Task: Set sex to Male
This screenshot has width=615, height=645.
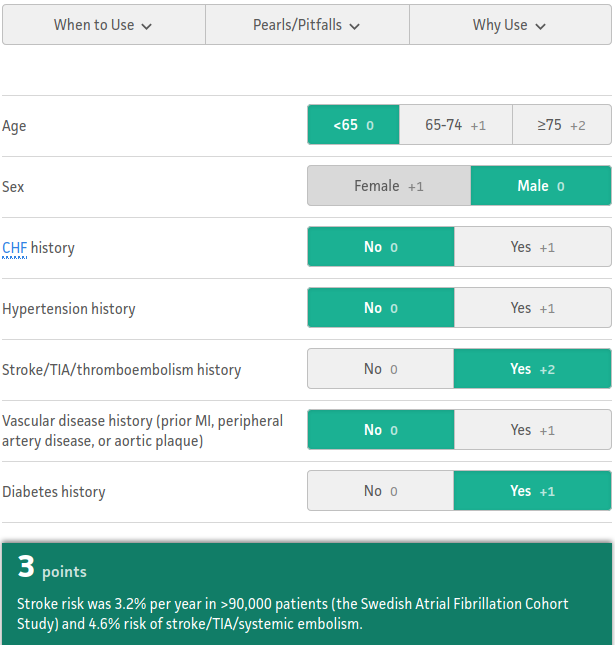Action: (x=541, y=186)
